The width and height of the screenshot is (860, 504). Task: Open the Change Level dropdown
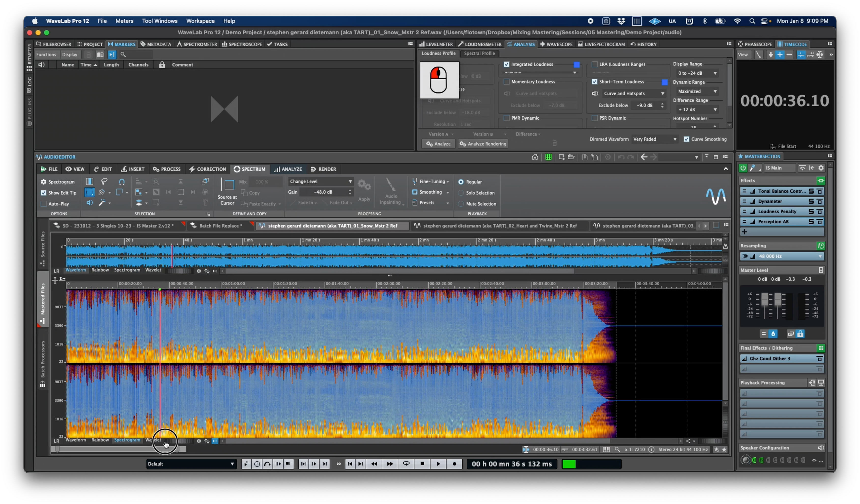320,181
